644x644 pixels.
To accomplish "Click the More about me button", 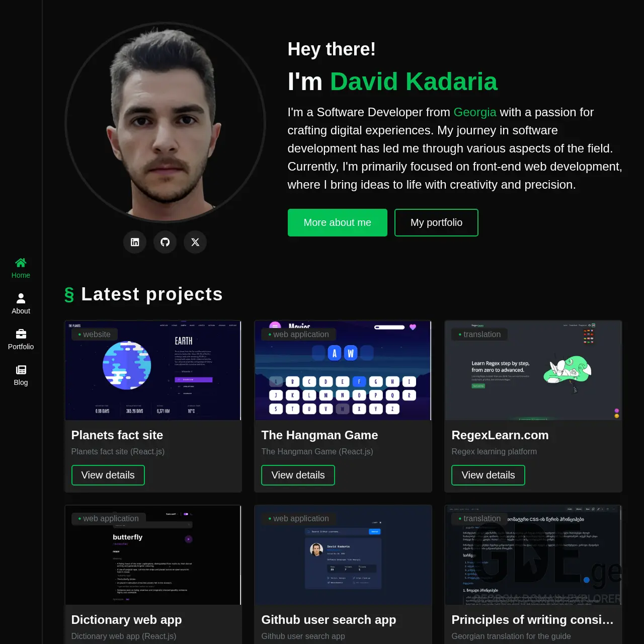I will click(338, 222).
